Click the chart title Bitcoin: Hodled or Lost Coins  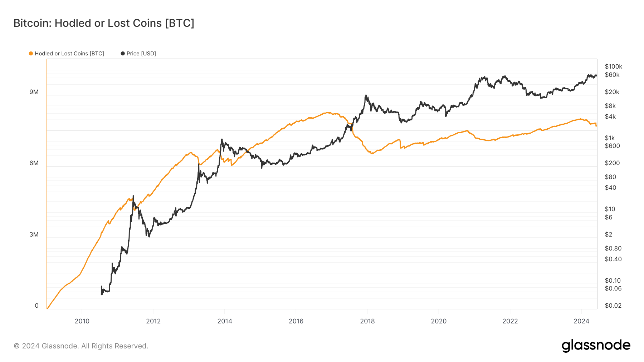click(104, 23)
